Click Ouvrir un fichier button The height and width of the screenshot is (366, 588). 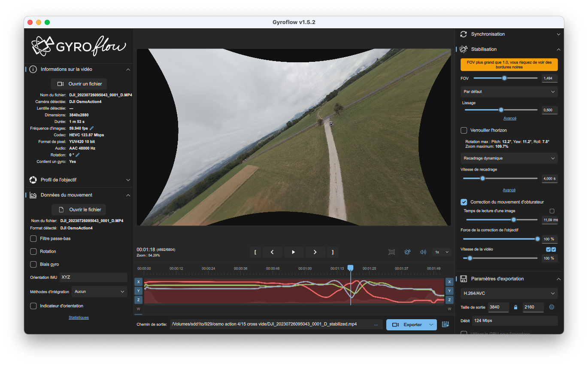click(x=79, y=84)
